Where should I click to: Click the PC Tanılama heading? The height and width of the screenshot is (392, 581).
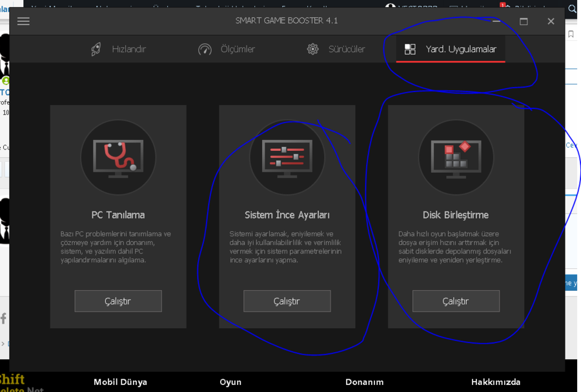(118, 215)
